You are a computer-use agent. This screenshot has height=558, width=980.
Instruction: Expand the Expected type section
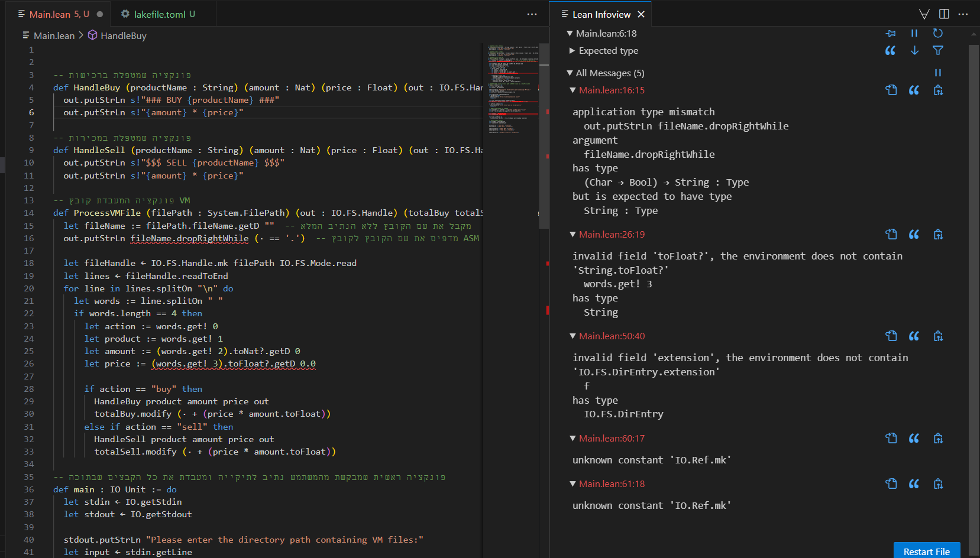pyautogui.click(x=572, y=51)
